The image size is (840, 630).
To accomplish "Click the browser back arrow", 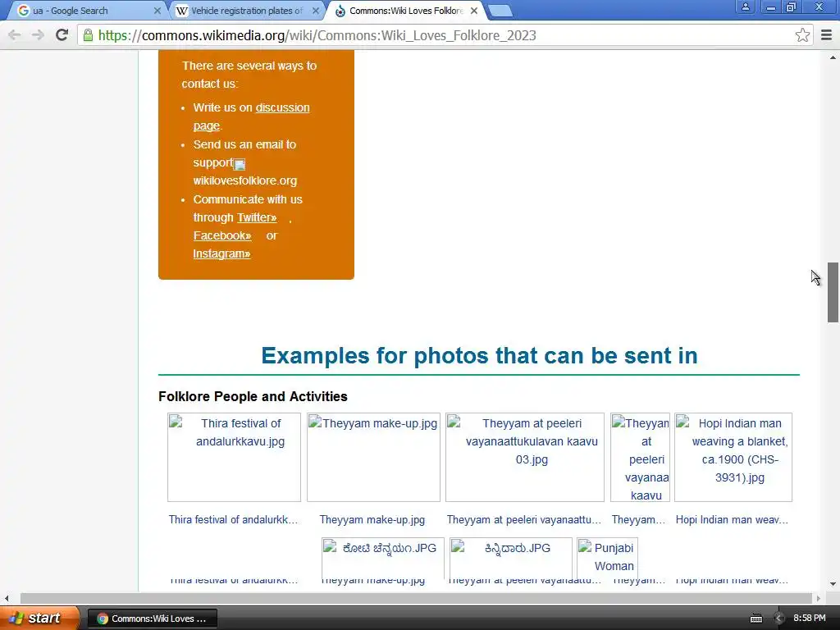I will [15, 35].
